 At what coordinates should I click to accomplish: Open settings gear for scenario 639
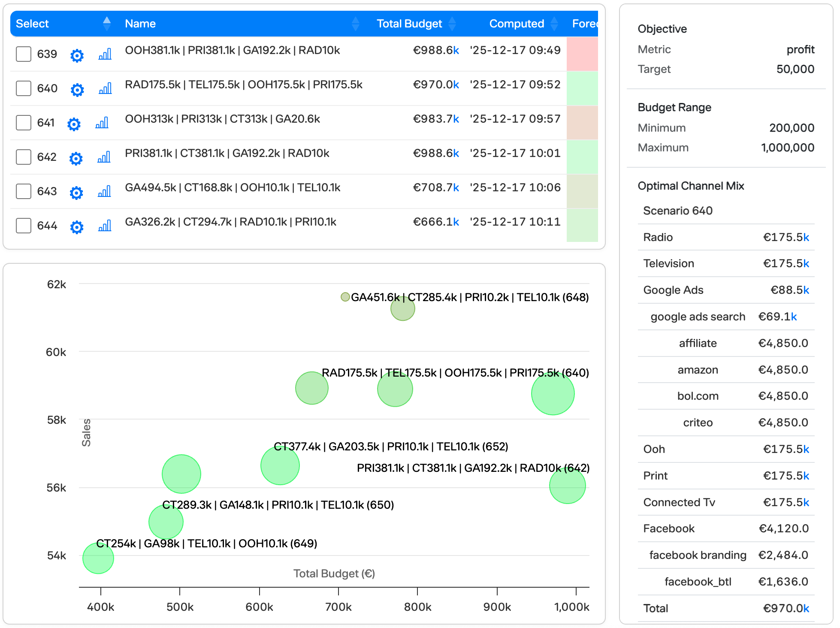(x=77, y=55)
